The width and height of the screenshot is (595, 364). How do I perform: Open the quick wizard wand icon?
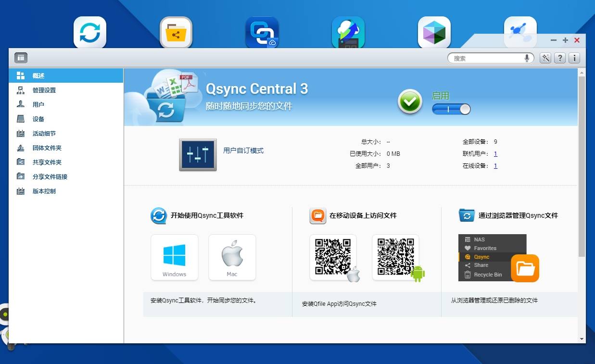tap(545, 58)
